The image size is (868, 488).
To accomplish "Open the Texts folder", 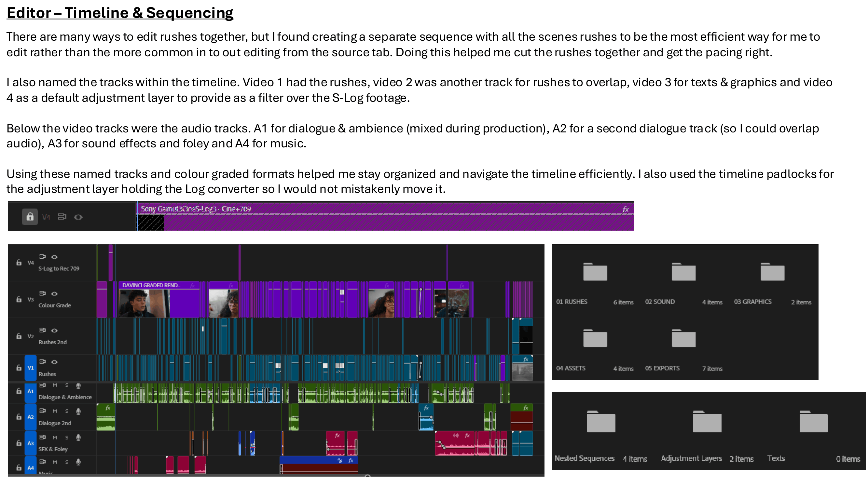I will (813, 421).
